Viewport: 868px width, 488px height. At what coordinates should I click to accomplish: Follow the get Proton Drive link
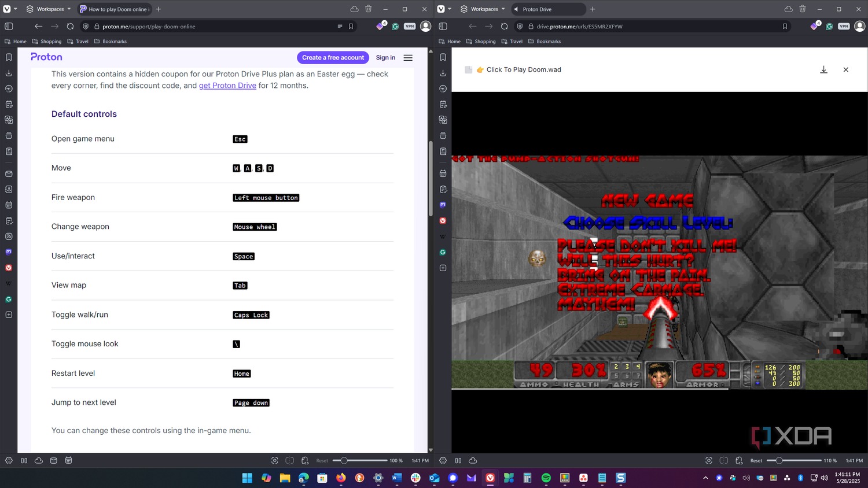click(x=227, y=86)
